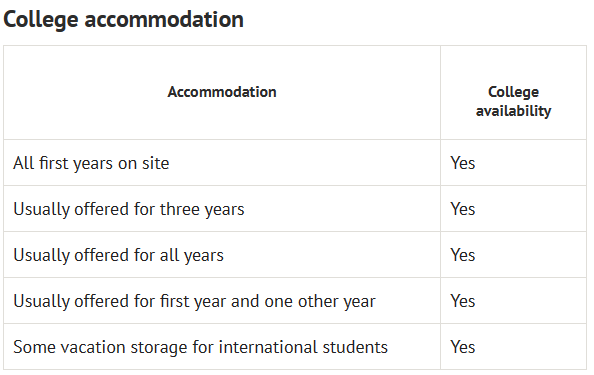Click Usually offered for three years text
Viewport: 594px width, 375px height.
[129, 209]
